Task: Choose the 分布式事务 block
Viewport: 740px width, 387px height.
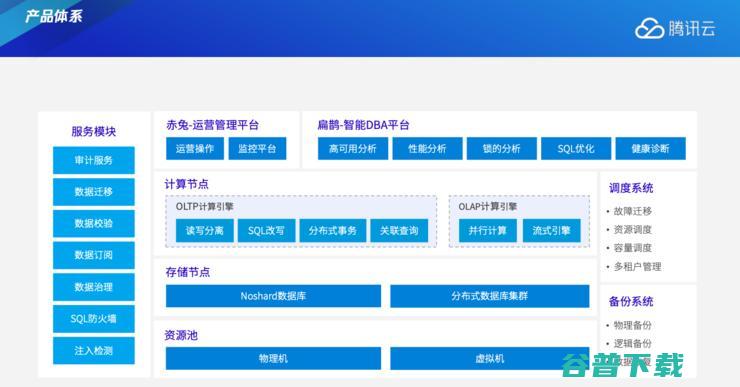Action: [x=333, y=230]
